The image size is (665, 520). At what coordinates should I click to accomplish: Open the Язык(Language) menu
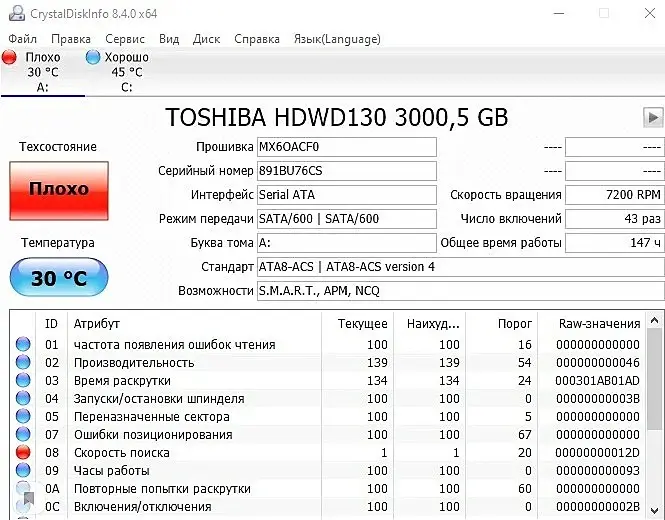coord(337,39)
